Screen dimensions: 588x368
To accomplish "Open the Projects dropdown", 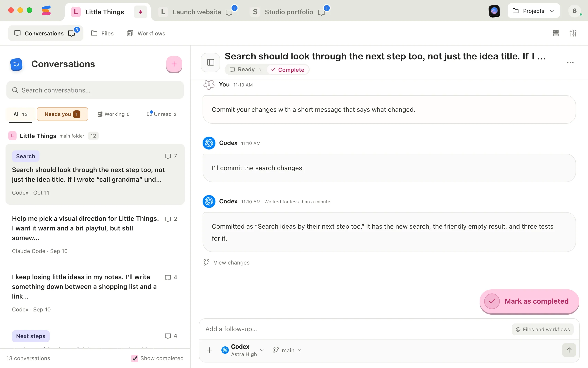I will (533, 11).
